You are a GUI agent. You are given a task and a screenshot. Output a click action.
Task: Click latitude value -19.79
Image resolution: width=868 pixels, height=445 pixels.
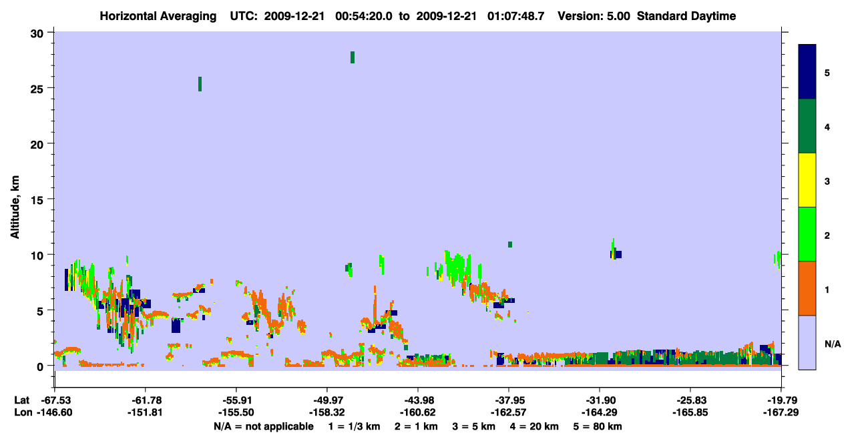pos(782,400)
